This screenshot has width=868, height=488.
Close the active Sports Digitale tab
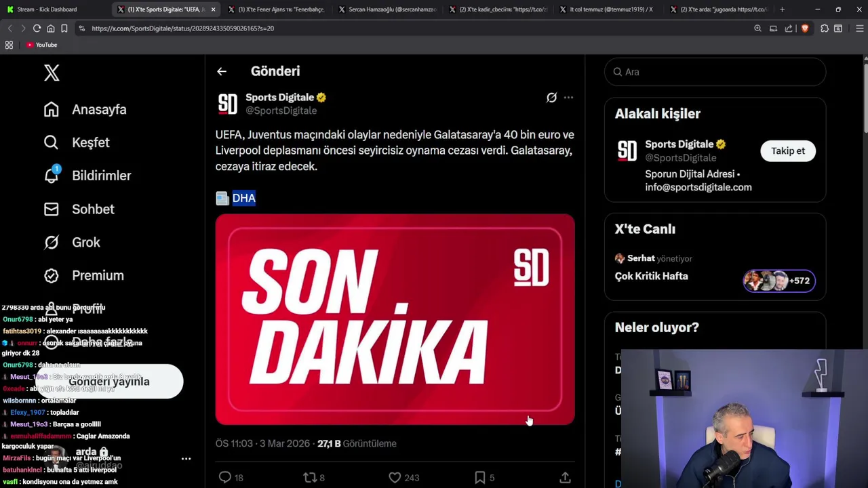click(213, 9)
